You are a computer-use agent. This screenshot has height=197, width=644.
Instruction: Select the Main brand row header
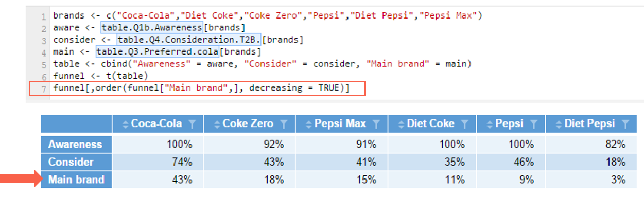pos(76,180)
